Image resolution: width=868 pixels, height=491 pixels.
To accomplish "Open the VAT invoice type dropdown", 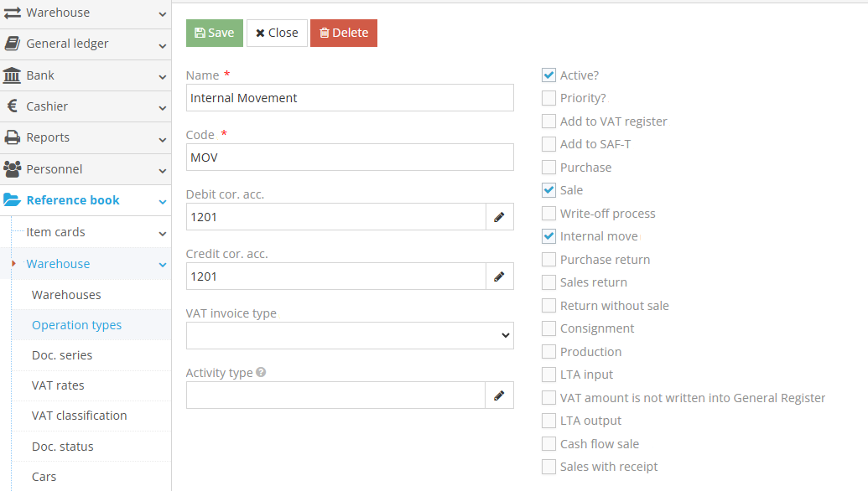I will pos(350,336).
